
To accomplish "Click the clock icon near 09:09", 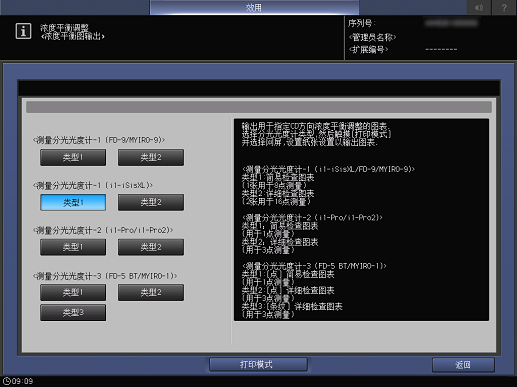I will click(x=7, y=381).
